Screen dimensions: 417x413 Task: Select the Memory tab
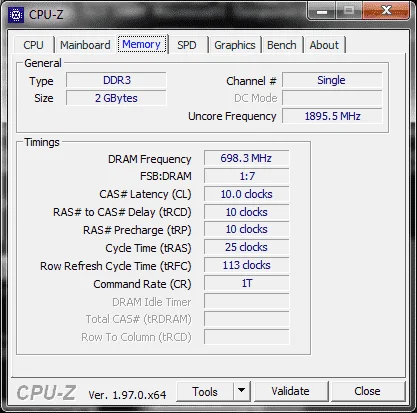click(x=142, y=44)
